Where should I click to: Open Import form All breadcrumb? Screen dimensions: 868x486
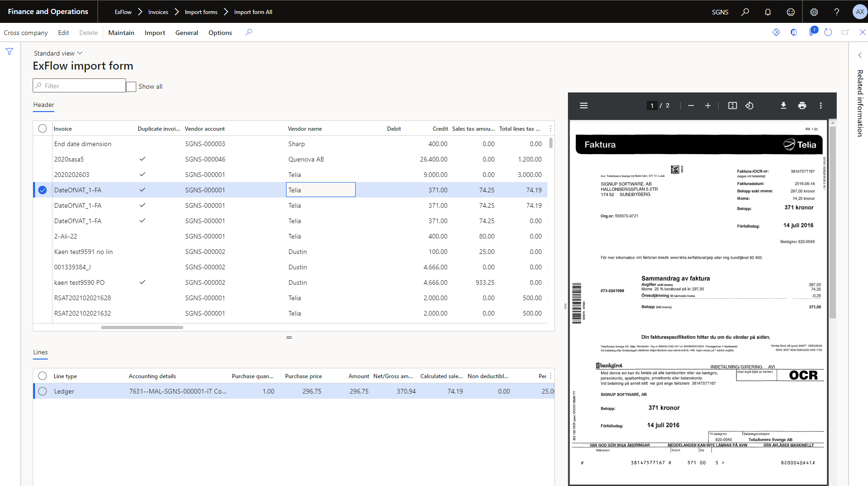coord(253,12)
